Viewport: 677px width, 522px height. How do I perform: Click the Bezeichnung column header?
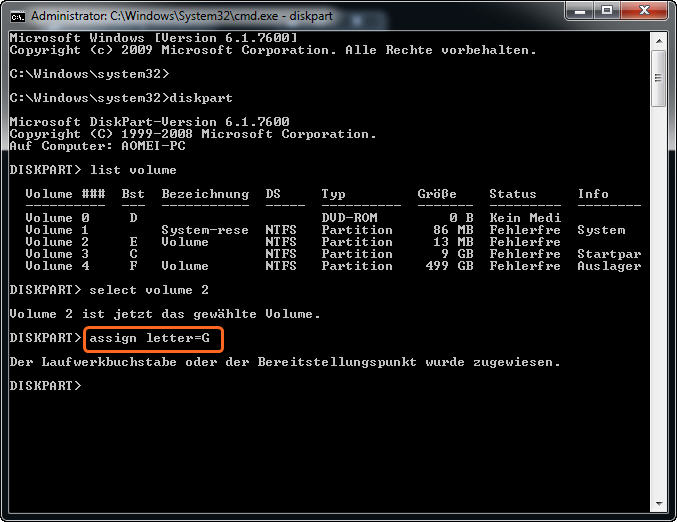coord(205,194)
